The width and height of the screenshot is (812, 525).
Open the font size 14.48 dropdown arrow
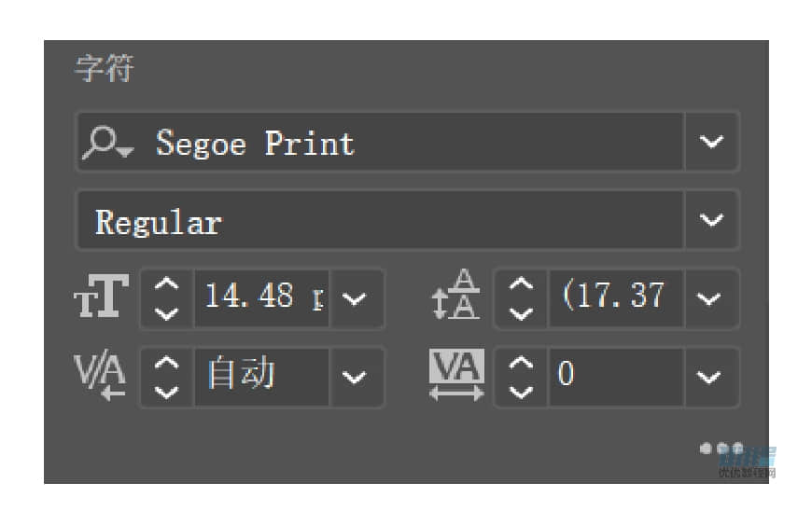pyautogui.click(x=356, y=298)
